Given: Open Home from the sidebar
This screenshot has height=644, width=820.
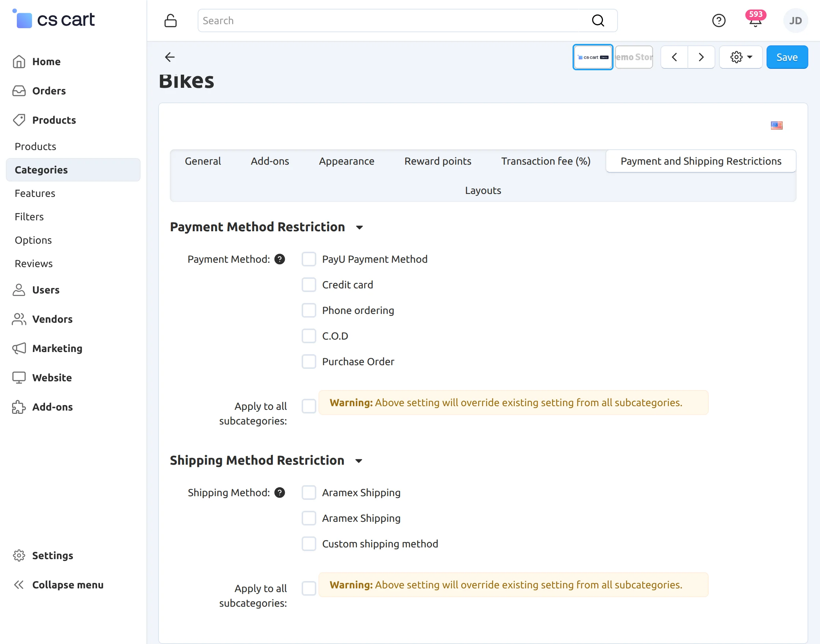Looking at the screenshot, I should 46,61.
